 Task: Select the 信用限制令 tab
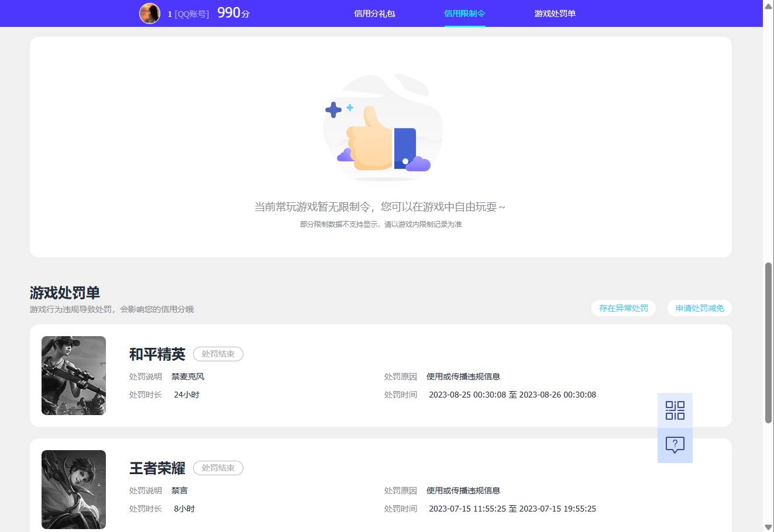point(465,13)
